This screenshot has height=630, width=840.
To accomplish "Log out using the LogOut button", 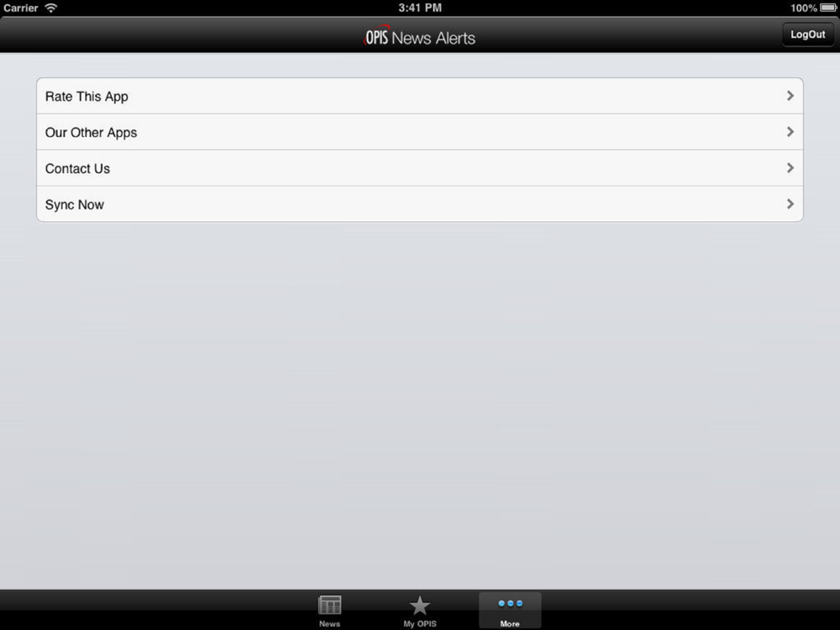I will tap(808, 34).
